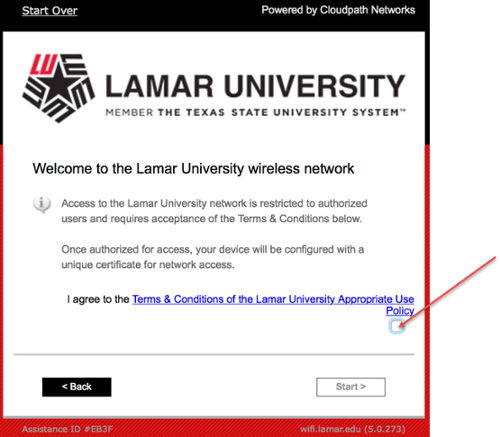The width and height of the screenshot is (500, 437).
Task: Click the word Policy in the terms link
Action: tap(400, 311)
